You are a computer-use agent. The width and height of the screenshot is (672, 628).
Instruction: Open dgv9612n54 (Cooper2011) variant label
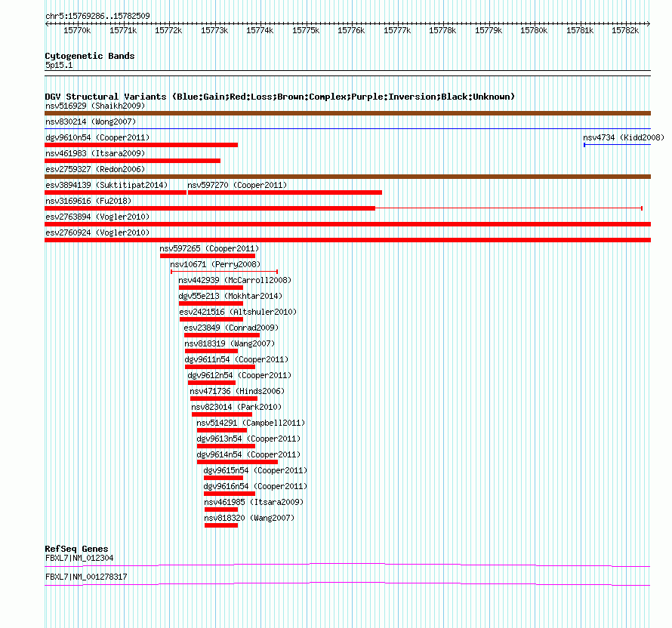click(x=239, y=375)
